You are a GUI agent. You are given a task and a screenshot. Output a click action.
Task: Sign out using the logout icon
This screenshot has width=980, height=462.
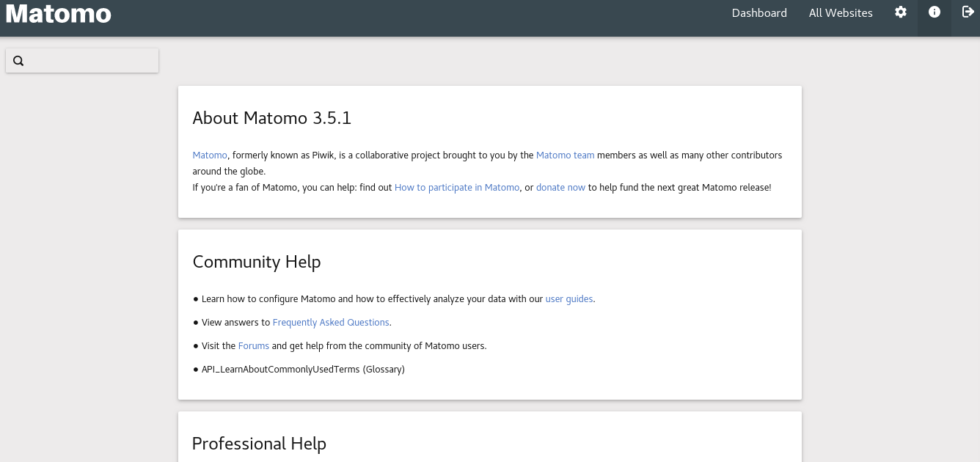pos(968,12)
